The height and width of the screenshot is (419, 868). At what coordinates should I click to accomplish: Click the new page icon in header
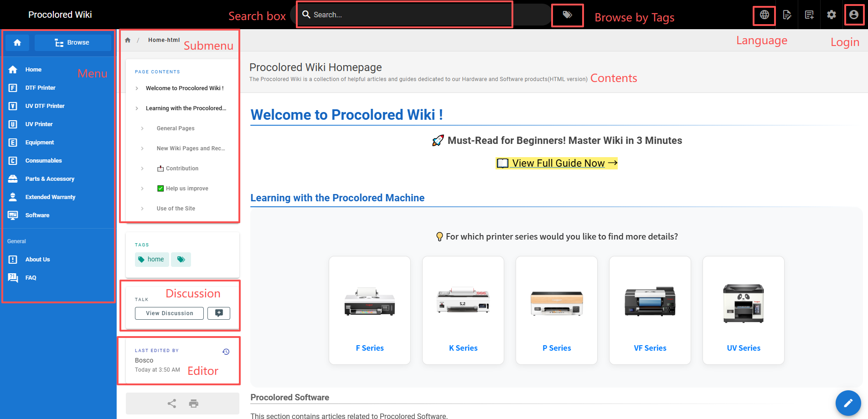pyautogui.click(x=809, y=15)
